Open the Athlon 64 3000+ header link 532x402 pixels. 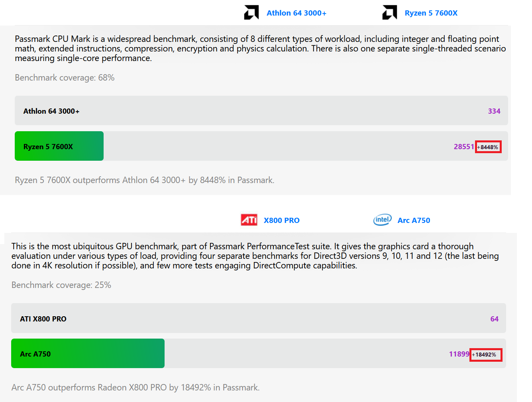tap(296, 13)
